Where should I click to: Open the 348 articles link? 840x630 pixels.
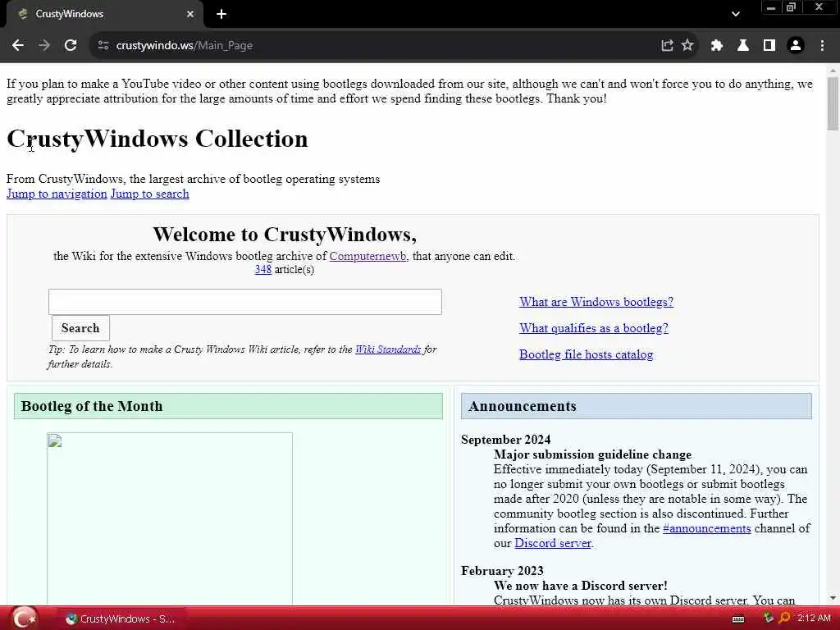[263, 269]
